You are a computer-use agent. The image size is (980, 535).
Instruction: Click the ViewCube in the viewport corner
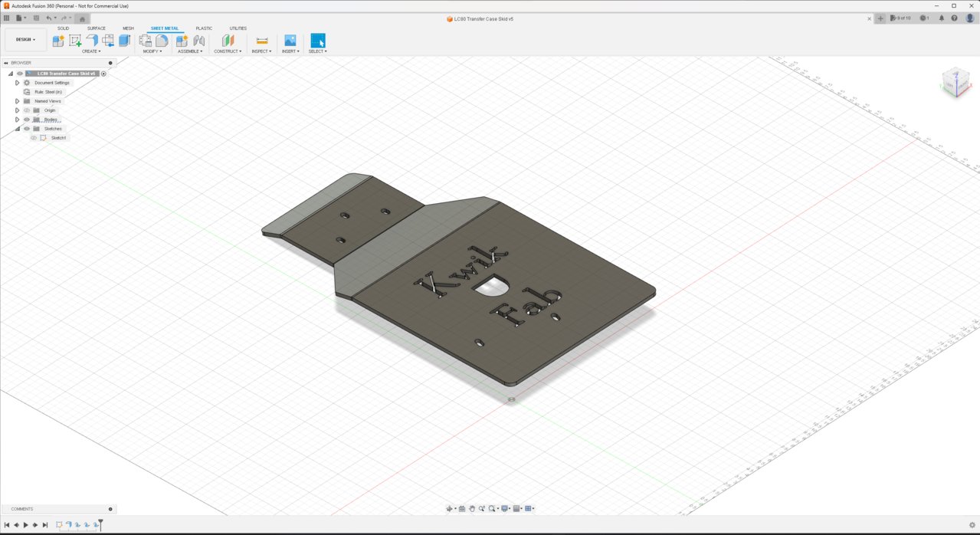click(x=955, y=82)
